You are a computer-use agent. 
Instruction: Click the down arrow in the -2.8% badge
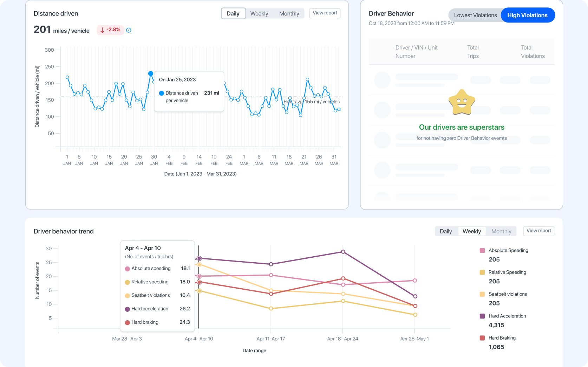[102, 30]
